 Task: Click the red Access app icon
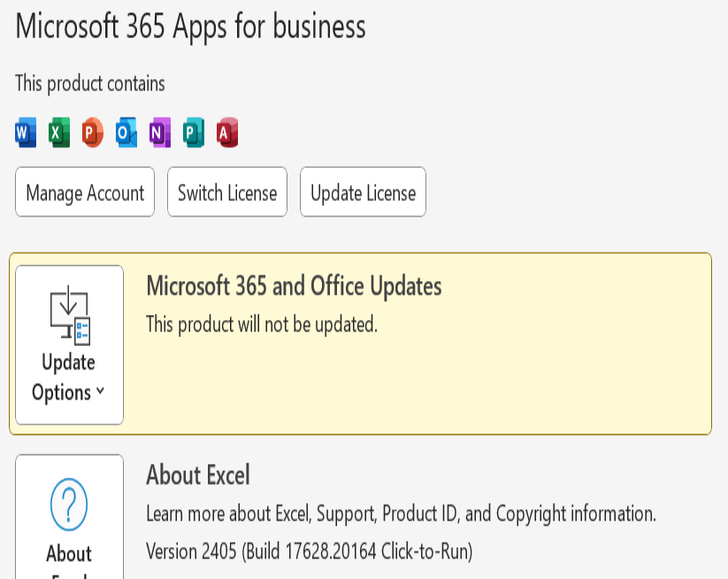pyautogui.click(x=227, y=133)
